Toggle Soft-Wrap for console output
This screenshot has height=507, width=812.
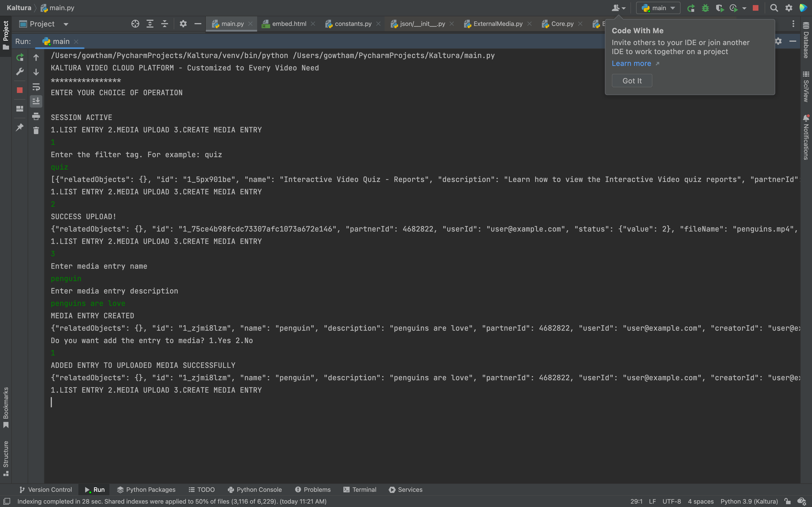[36, 87]
